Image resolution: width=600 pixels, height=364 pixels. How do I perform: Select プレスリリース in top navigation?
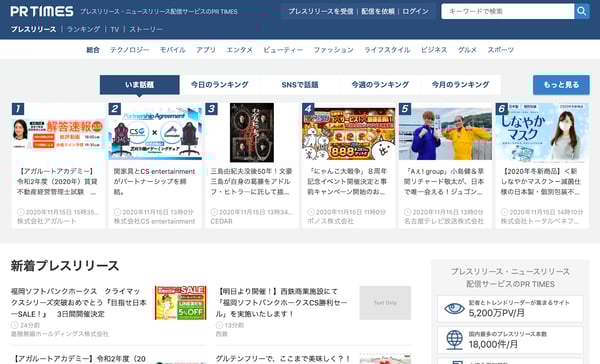pyautogui.click(x=33, y=29)
